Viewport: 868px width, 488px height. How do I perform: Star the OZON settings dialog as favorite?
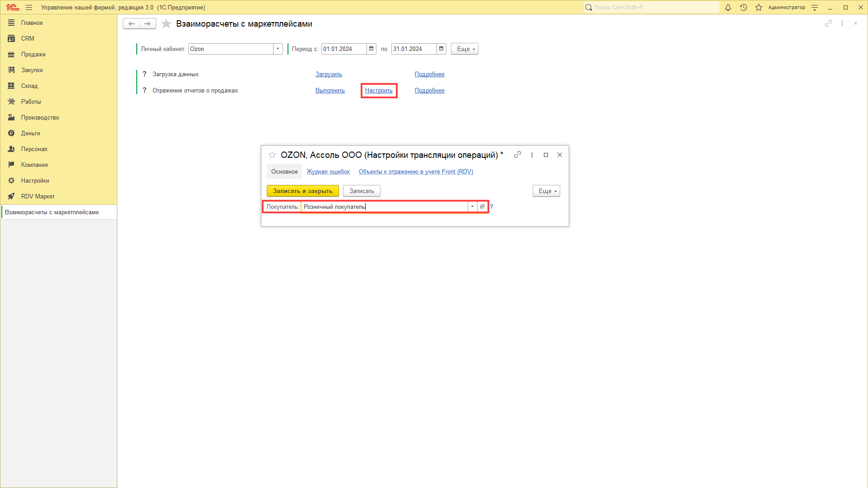(272, 155)
